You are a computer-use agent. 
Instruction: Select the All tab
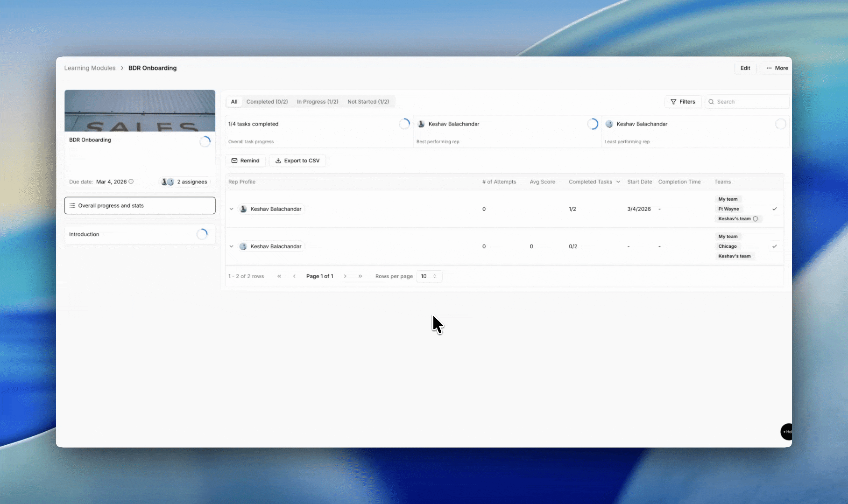[234, 102]
